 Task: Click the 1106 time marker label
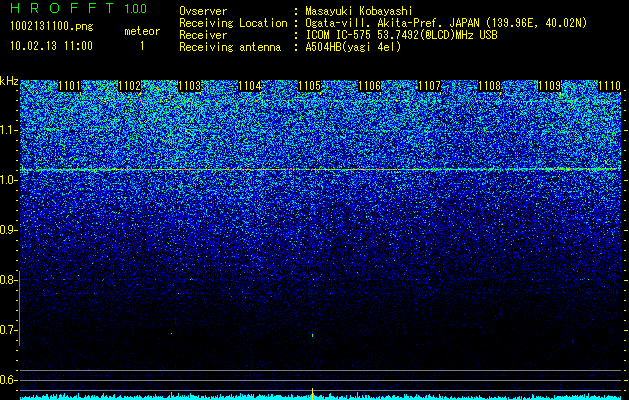point(369,86)
